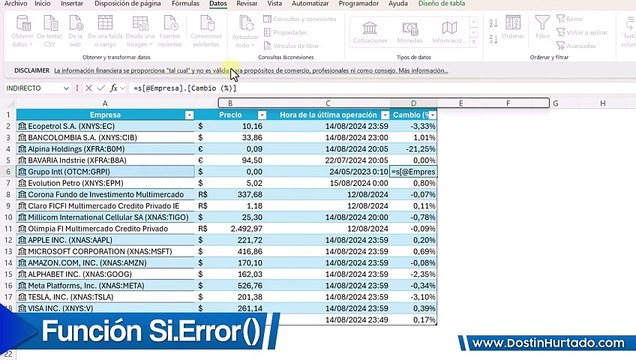Import data De texto/CSV
This screenshot has height=360, width=636.
point(50,31)
